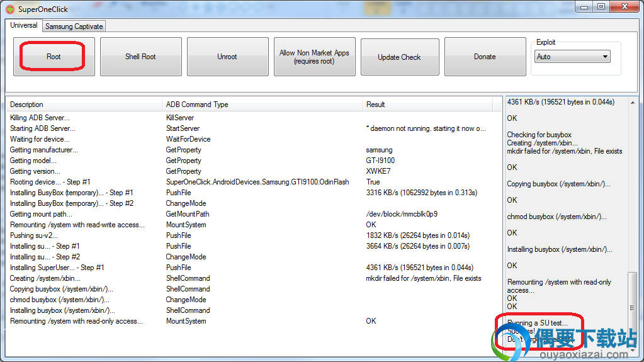Click the OdinFlash command type cell
The height and width of the screenshot is (362, 644).
pos(257,181)
